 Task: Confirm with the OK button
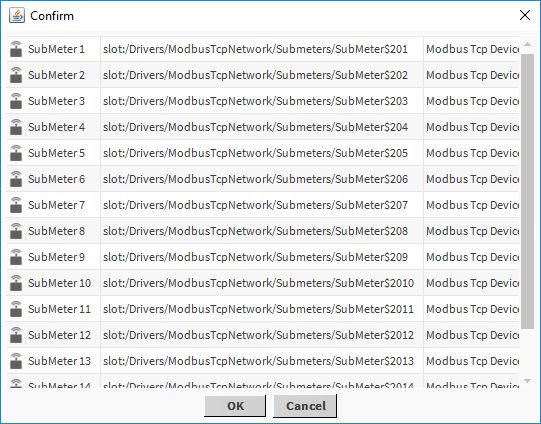[x=235, y=406]
